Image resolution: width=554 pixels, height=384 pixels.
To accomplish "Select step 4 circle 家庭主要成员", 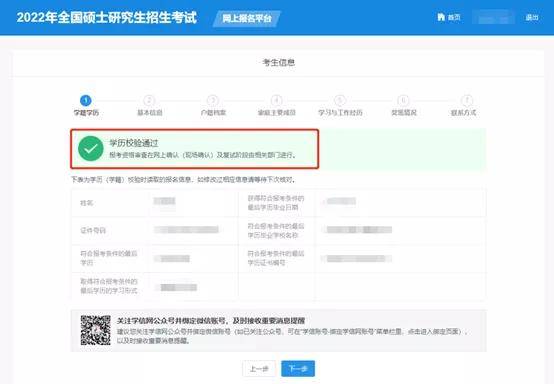I will coord(276,100).
